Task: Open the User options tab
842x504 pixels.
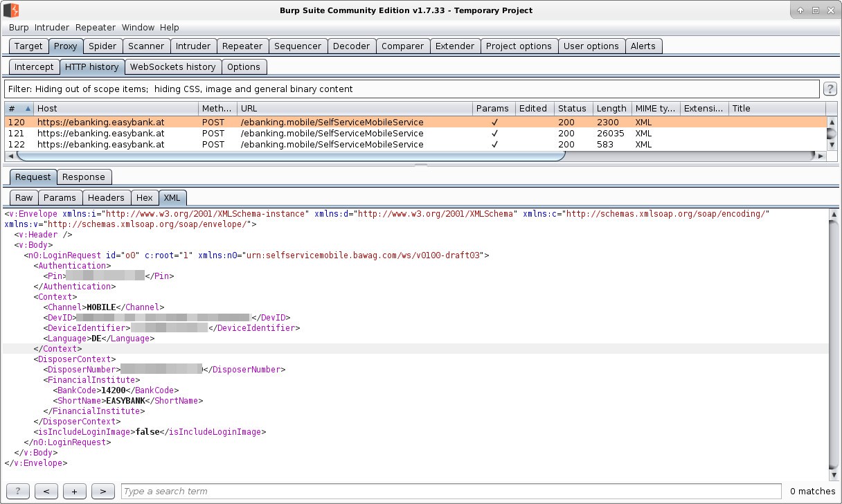Action: click(591, 46)
